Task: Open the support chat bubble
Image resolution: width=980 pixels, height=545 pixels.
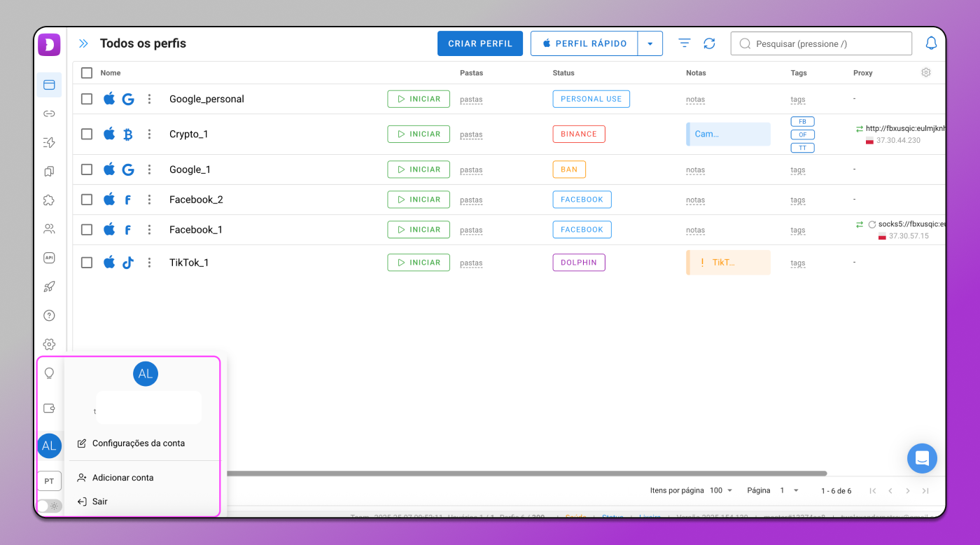Action: click(922, 458)
